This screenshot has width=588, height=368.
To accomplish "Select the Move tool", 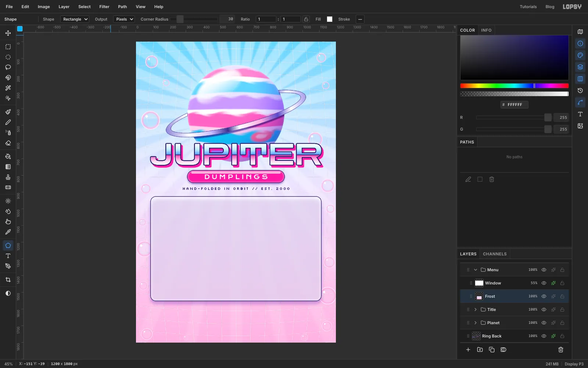I will [8, 33].
